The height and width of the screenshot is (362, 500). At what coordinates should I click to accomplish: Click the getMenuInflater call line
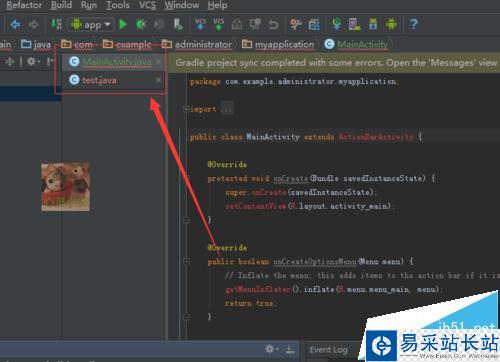pyautogui.click(x=333, y=289)
